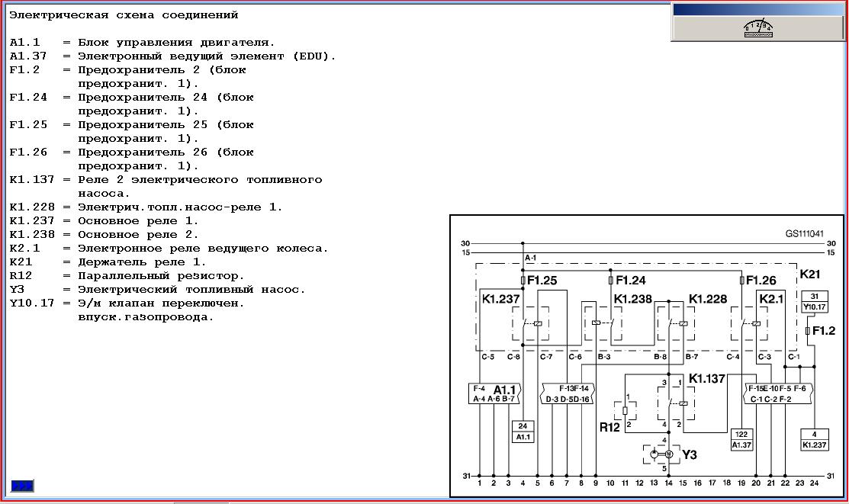Select 'Реле 2 электрического топливного' legend text

point(200,180)
